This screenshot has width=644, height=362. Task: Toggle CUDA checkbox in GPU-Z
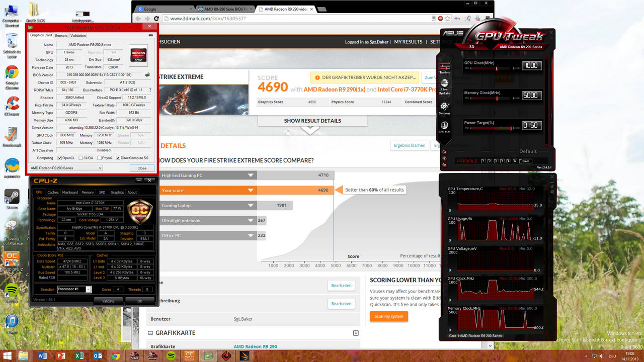(80, 158)
